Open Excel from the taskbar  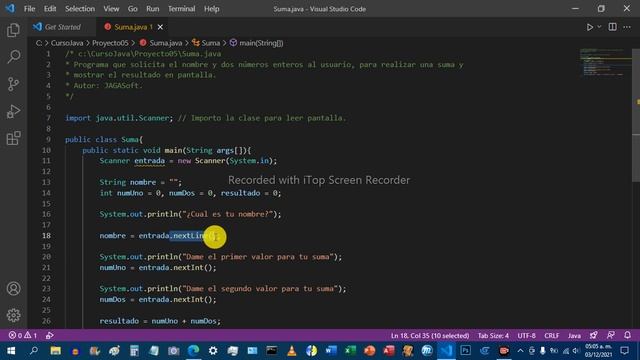350,351
